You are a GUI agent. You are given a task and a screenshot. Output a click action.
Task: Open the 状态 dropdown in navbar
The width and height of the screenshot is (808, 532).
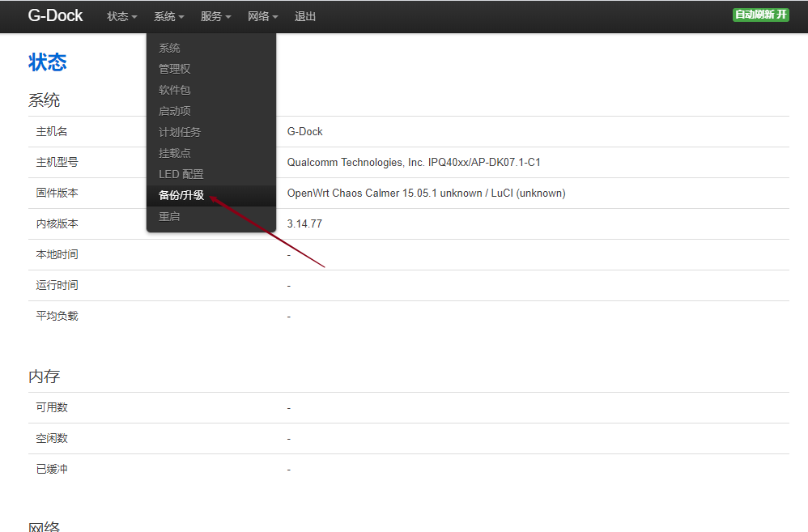(122, 16)
